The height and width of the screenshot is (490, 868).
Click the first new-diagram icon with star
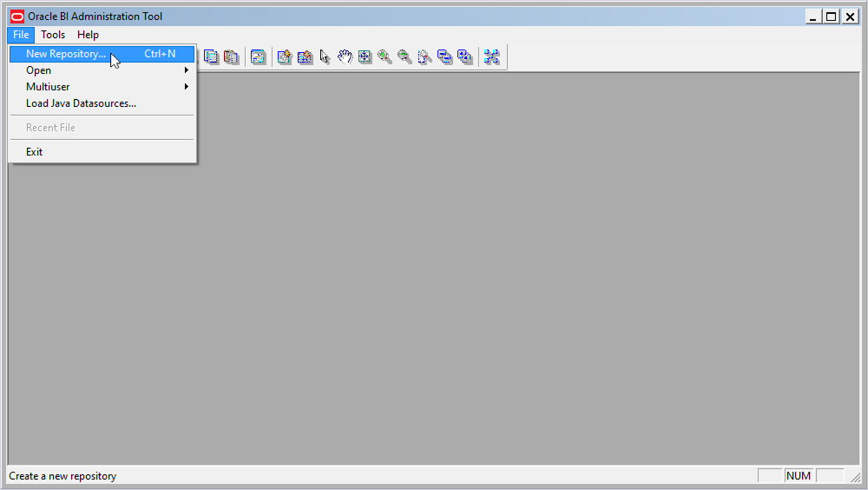click(285, 56)
